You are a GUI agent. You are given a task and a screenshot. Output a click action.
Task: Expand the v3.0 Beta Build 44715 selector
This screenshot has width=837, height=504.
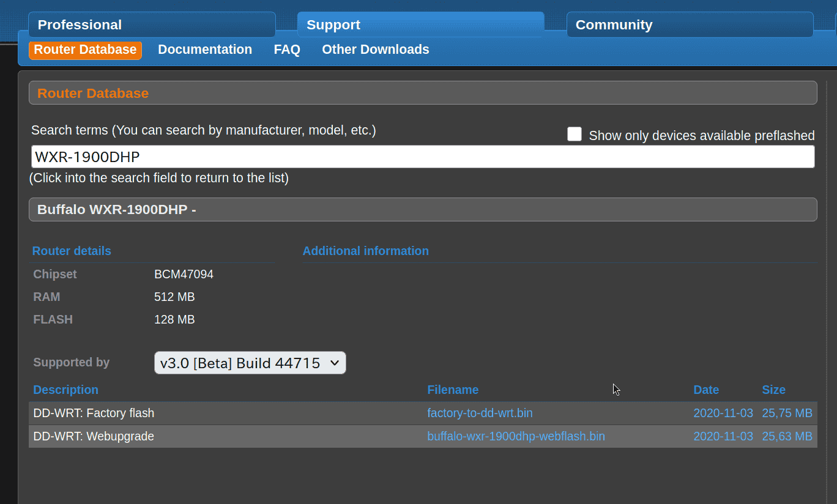[x=250, y=362]
